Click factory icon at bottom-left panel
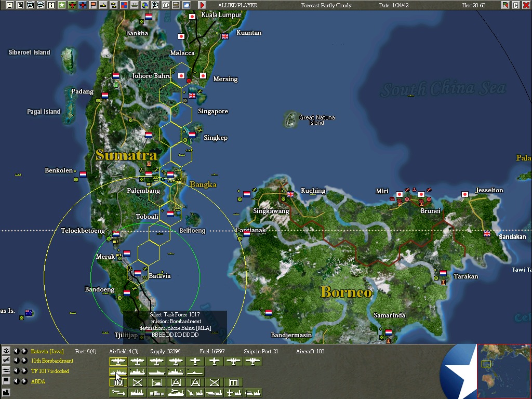 pyautogui.click(x=6, y=392)
